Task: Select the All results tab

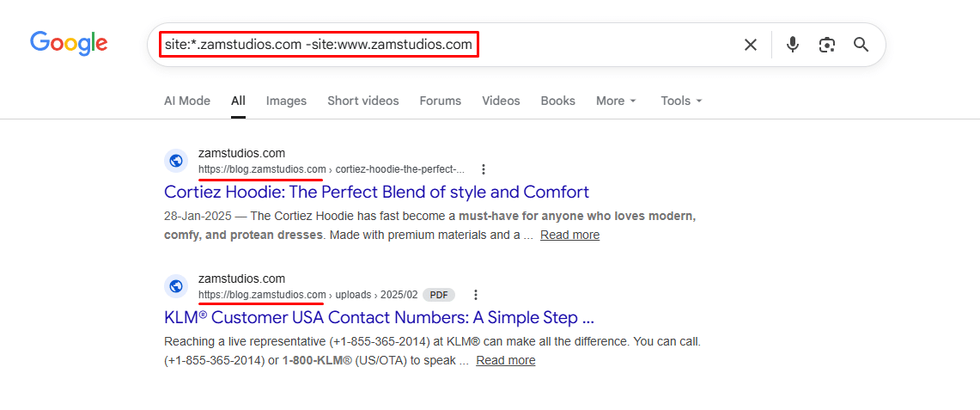Action: pyautogui.click(x=238, y=101)
